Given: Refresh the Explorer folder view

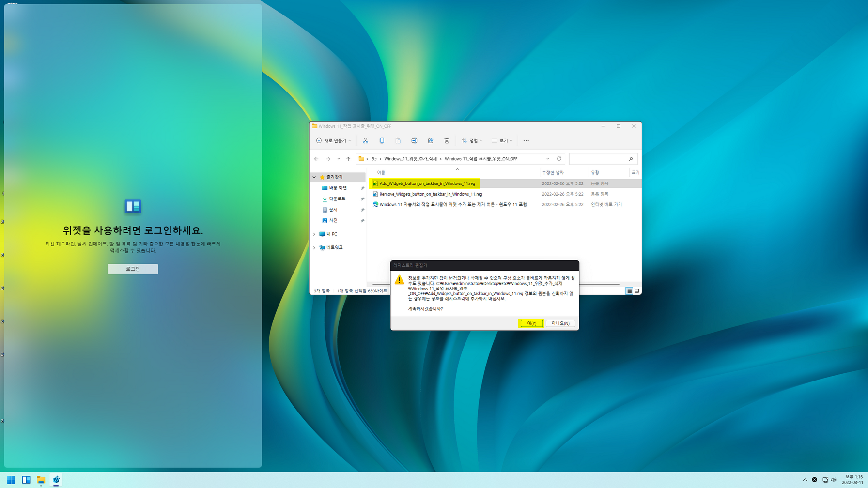Looking at the screenshot, I should coord(559,159).
